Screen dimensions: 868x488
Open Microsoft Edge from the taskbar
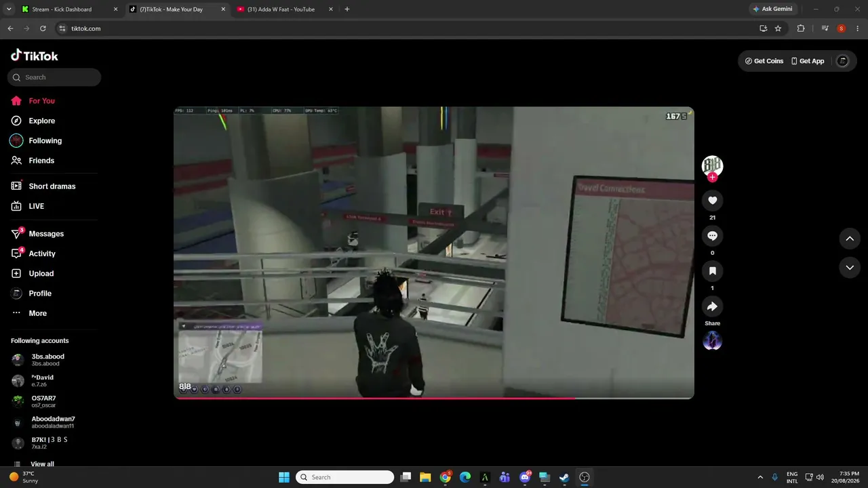[465, 477]
